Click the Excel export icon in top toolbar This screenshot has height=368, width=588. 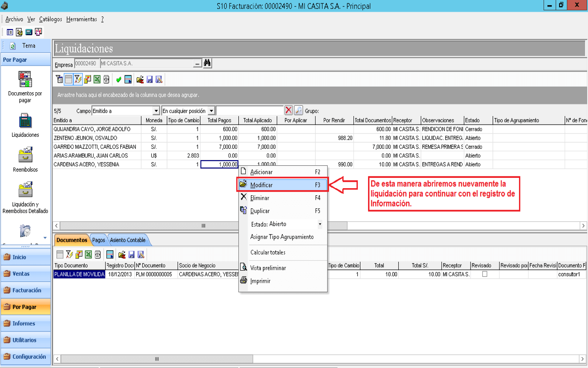pyautogui.click(x=97, y=80)
